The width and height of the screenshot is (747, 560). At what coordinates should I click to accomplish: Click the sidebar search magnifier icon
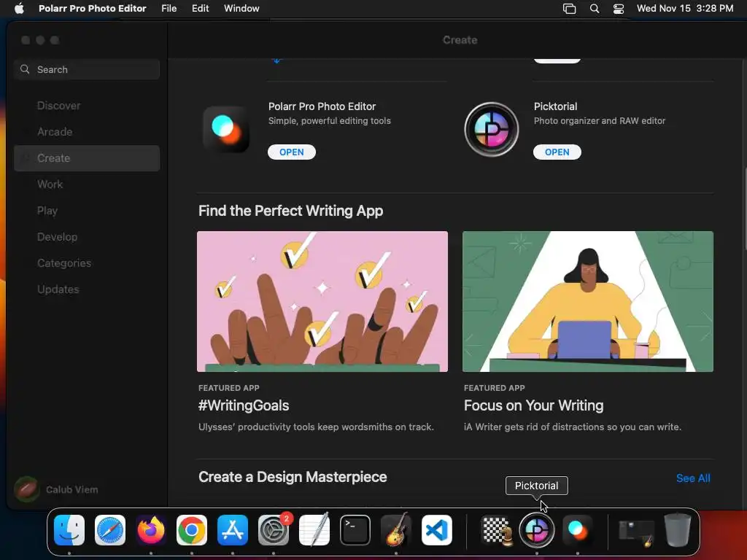25,69
